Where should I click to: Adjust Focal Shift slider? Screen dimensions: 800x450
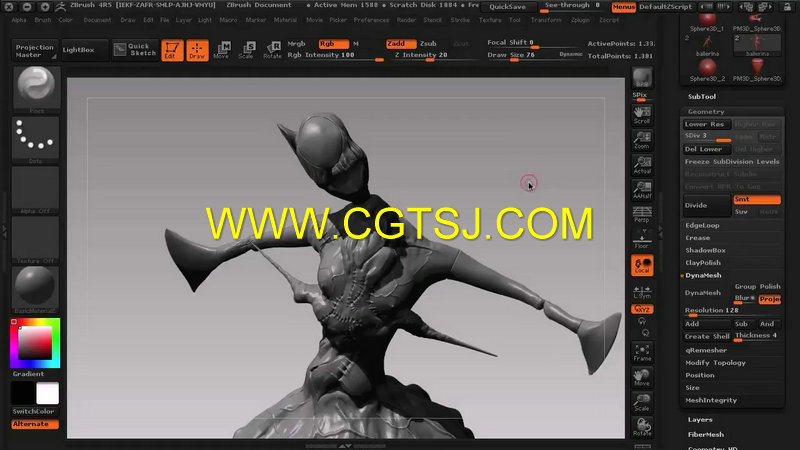point(535,43)
